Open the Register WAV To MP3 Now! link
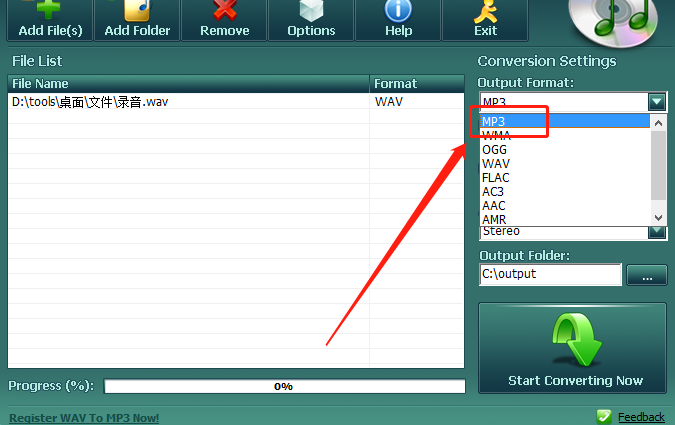 click(84, 418)
